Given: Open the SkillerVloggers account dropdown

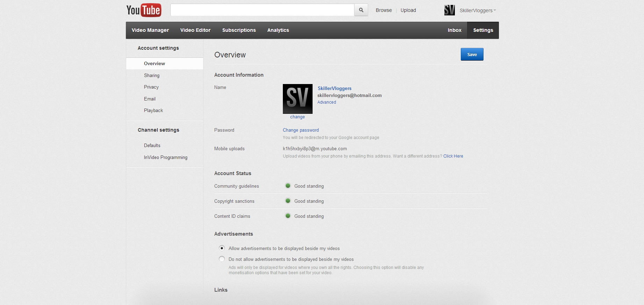Looking at the screenshot, I should pyautogui.click(x=478, y=11).
